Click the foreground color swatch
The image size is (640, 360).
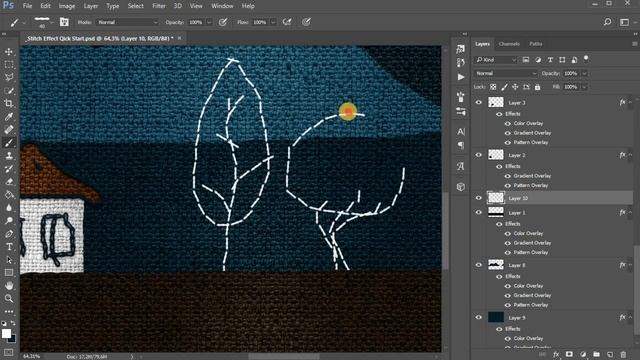6,333
